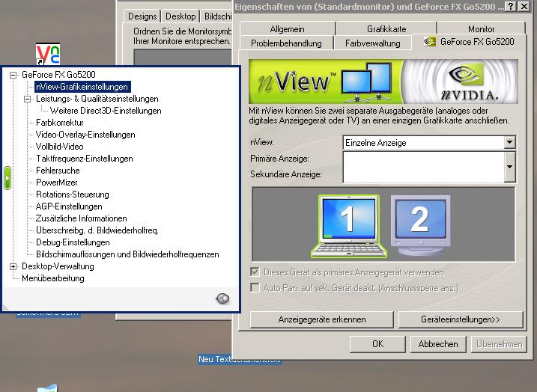Select PowerMizer in the settings tree
This screenshot has width=537, height=392.
(57, 183)
